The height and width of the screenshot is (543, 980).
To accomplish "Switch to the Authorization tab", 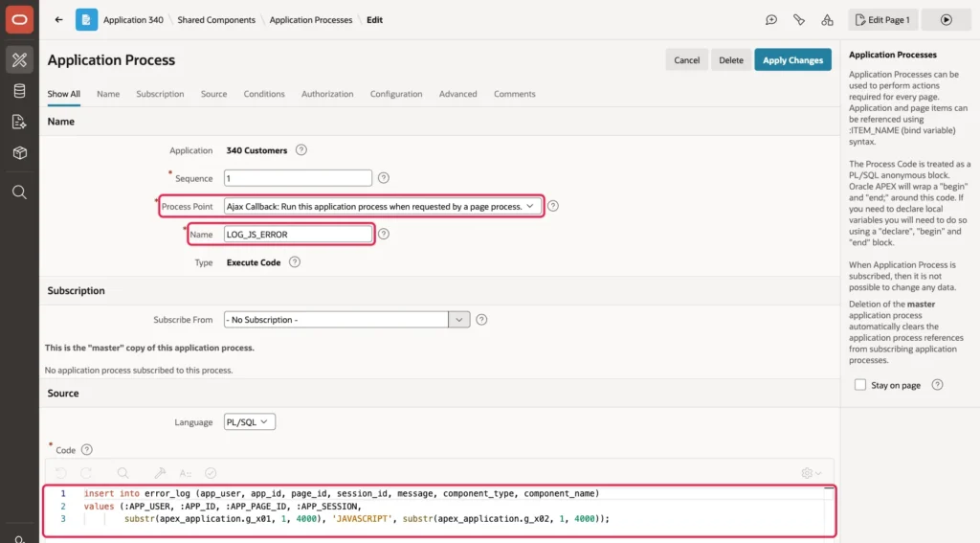I will [327, 94].
